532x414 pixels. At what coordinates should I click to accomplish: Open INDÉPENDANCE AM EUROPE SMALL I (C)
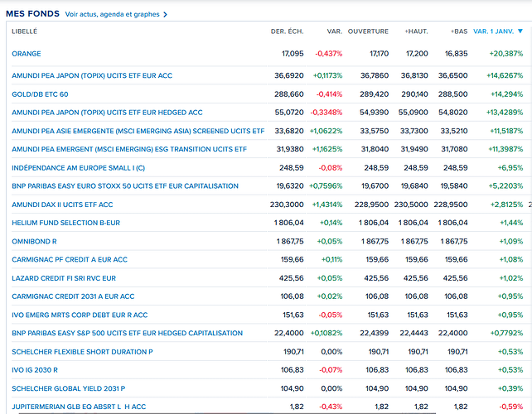[79, 168]
